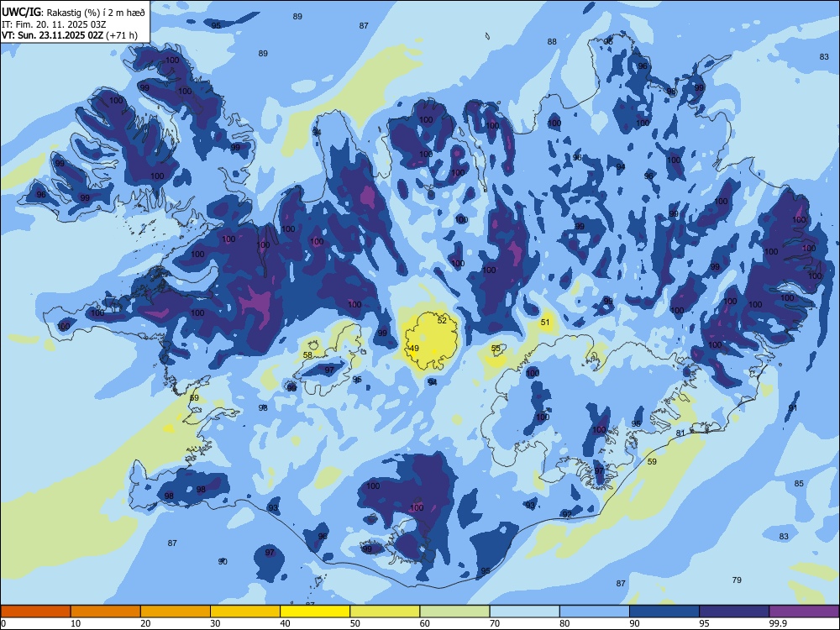Click the '81' value on the southeast coast

680,433
